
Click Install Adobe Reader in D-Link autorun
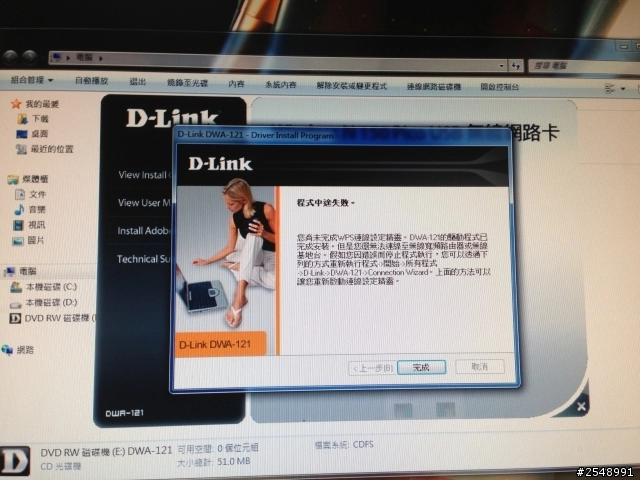tap(144, 231)
